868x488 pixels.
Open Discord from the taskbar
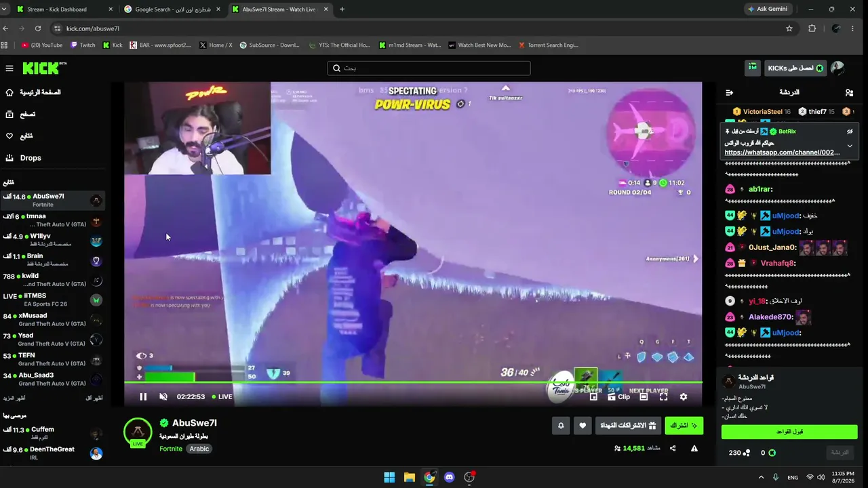click(x=449, y=477)
